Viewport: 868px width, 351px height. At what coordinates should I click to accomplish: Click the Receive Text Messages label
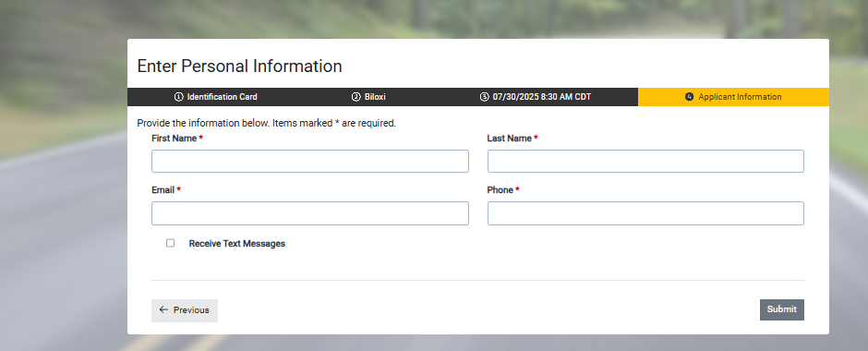[x=237, y=244]
